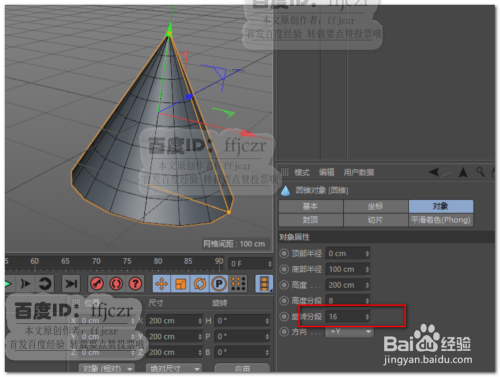
Task: Open the 切片 tab
Action: 376,220
